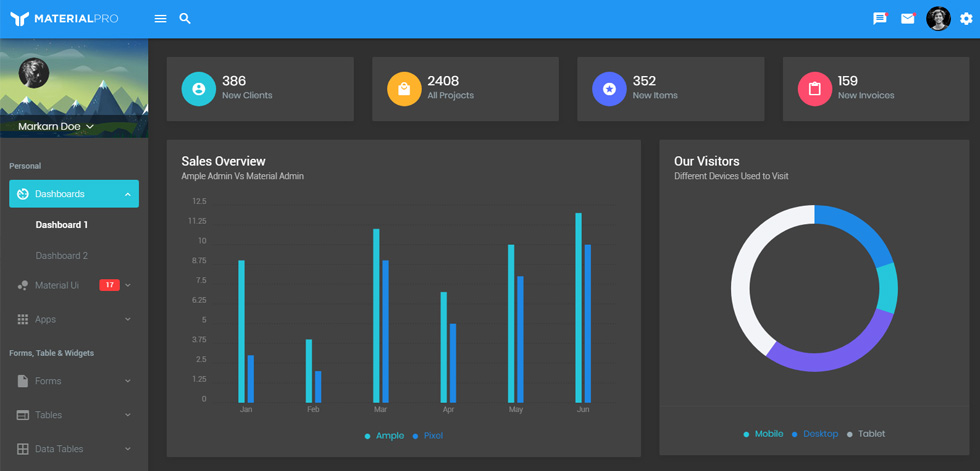
Task: Click the Dashboards gauge icon
Action: [22, 194]
